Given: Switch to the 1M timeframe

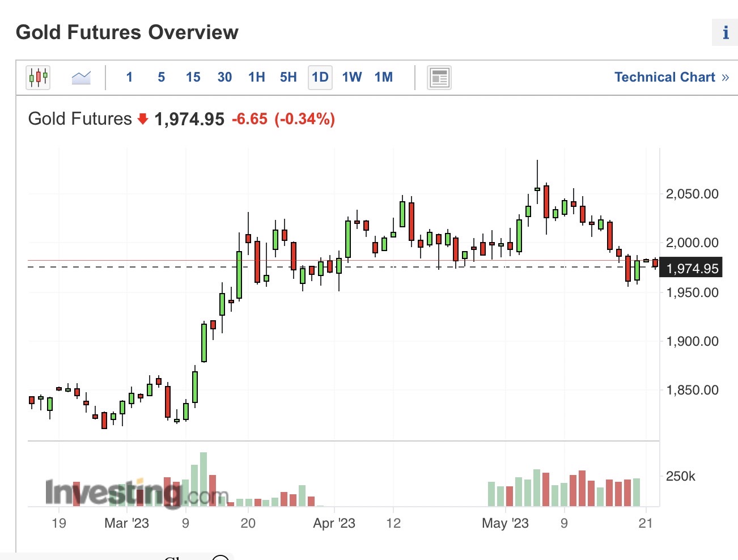Looking at the screenshot, I should (384, 77).
